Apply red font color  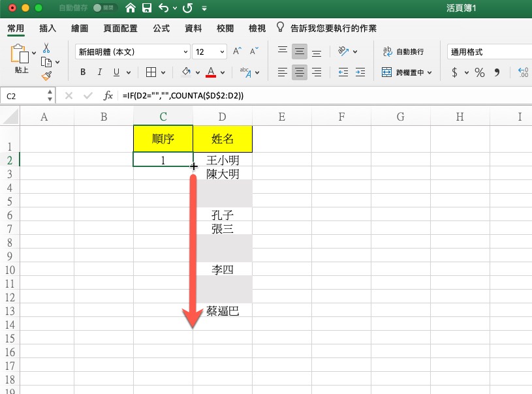[211, 72]
